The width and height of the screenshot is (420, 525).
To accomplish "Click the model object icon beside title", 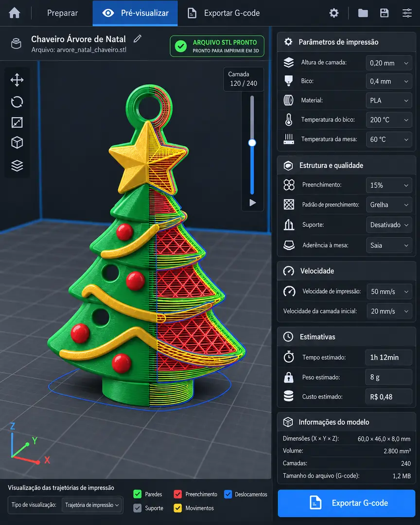I will click(x=16, y=44).
